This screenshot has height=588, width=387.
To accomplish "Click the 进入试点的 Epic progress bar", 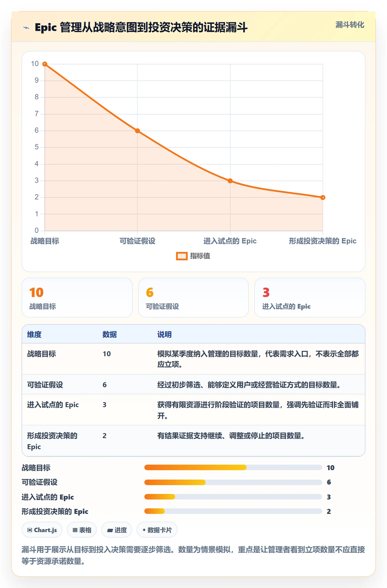I will 233,497.
